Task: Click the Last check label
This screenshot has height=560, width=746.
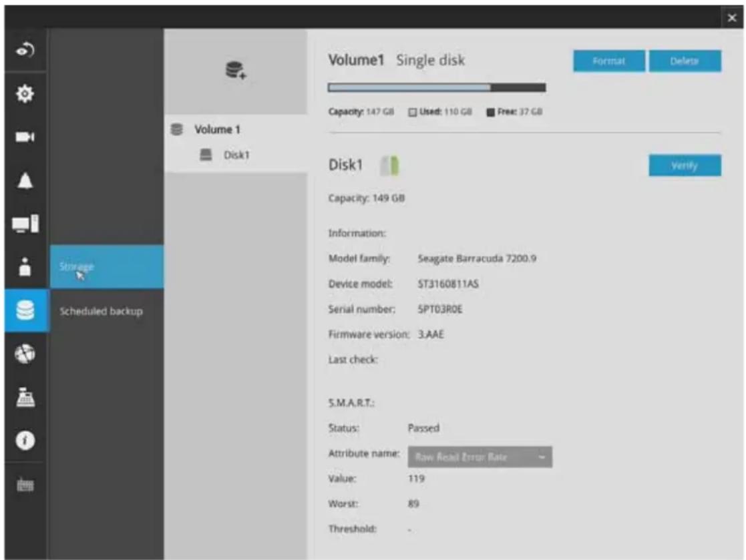Action: 353,360
